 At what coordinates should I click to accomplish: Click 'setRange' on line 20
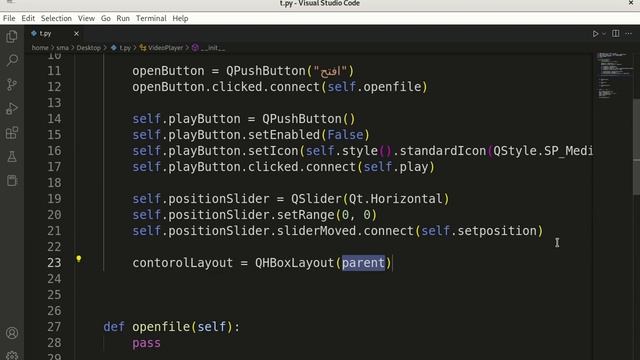(305, 215)
